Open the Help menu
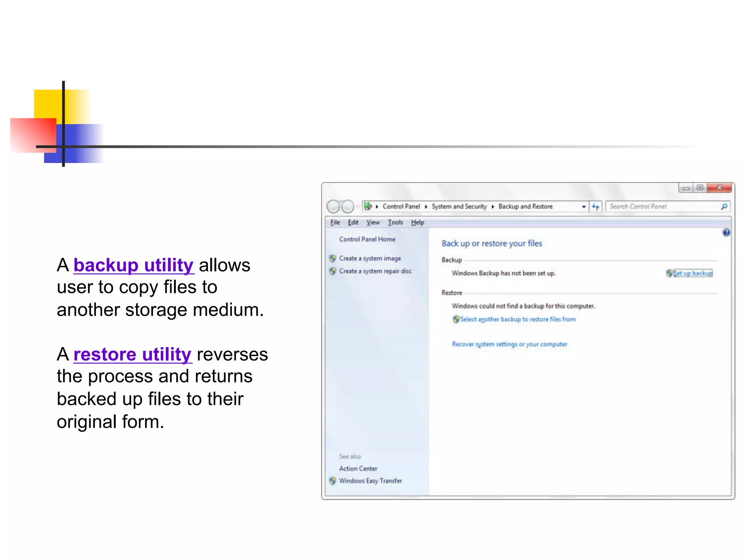 [x=417, y=222]
